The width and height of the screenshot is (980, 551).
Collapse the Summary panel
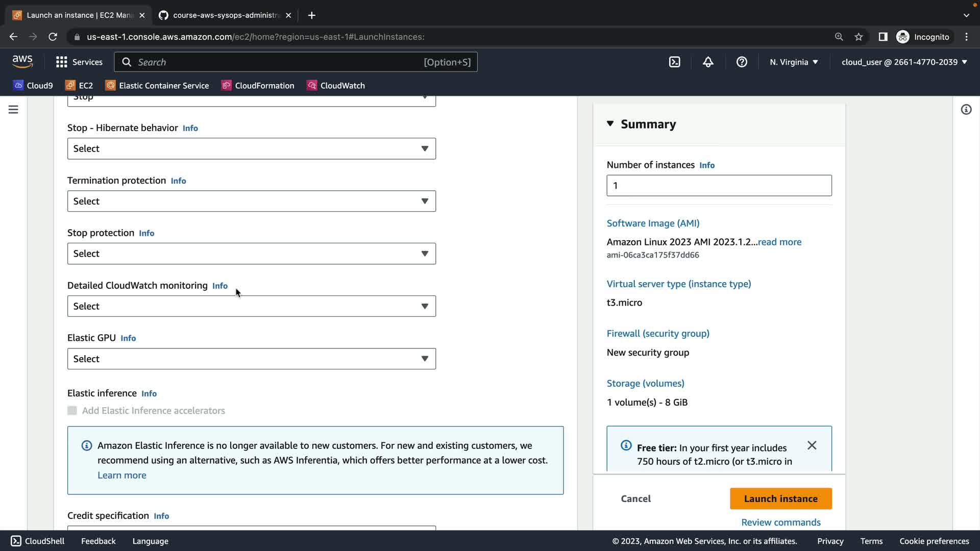click(x=610, y=124)
